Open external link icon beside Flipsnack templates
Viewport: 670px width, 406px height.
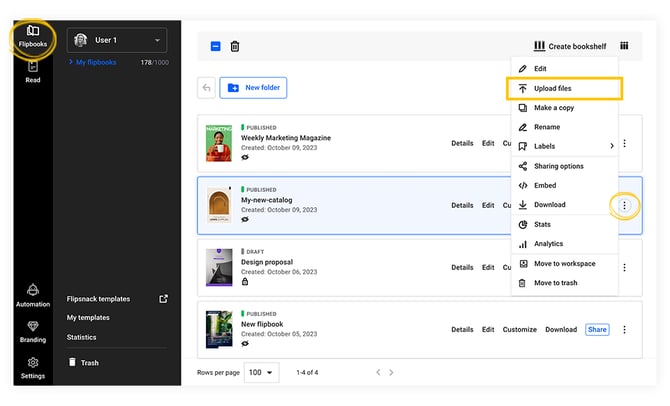point(163,299)
